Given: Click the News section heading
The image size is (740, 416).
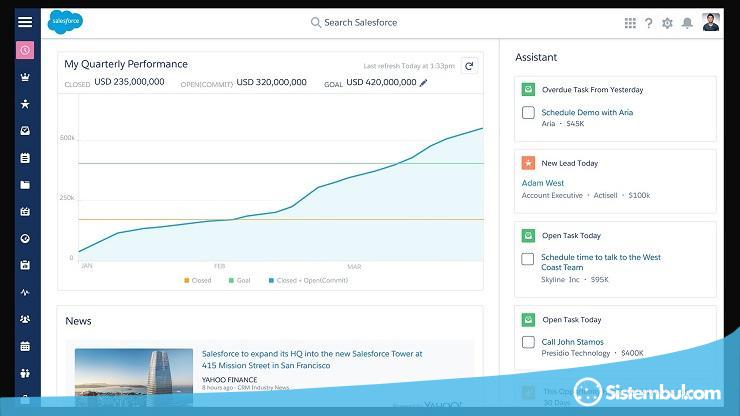Looking at the screenshot, I should click(78, 321).
